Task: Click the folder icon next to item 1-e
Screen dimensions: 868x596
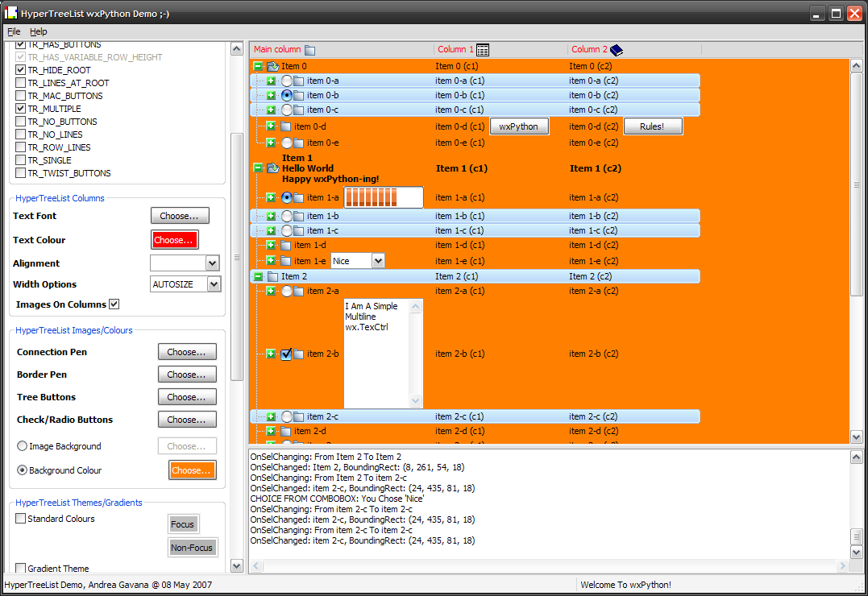Action: pyautogui.click(x=285, y=261)
